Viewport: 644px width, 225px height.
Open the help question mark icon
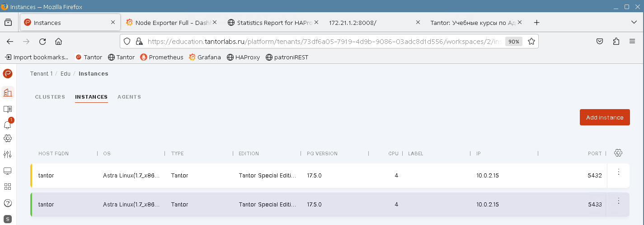pos(7,203)
